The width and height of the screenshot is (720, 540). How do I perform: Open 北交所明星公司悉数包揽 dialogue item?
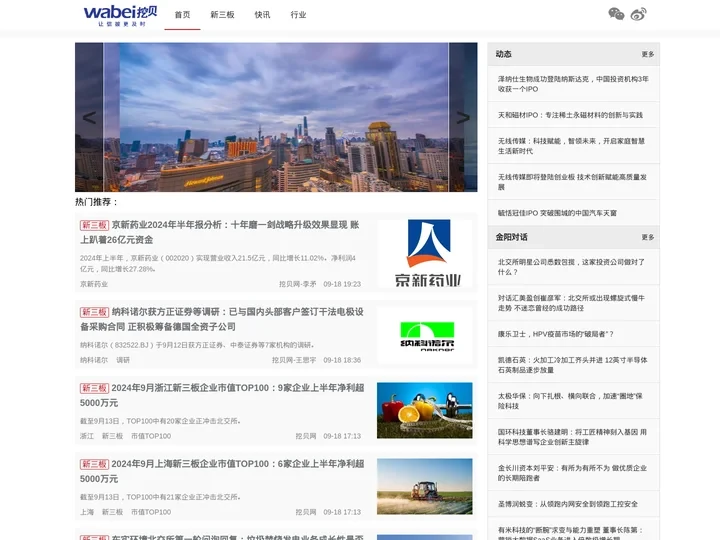[573, 267]
